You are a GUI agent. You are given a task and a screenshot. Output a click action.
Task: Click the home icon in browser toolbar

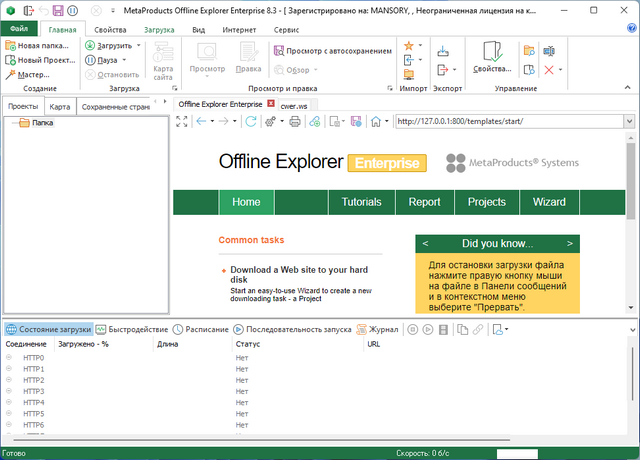point(374,121)
